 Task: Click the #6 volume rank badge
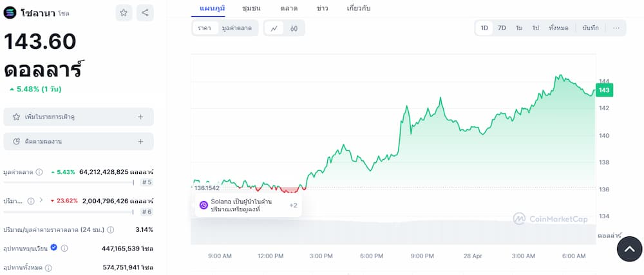pyautogui.click(x=147, y=212)
